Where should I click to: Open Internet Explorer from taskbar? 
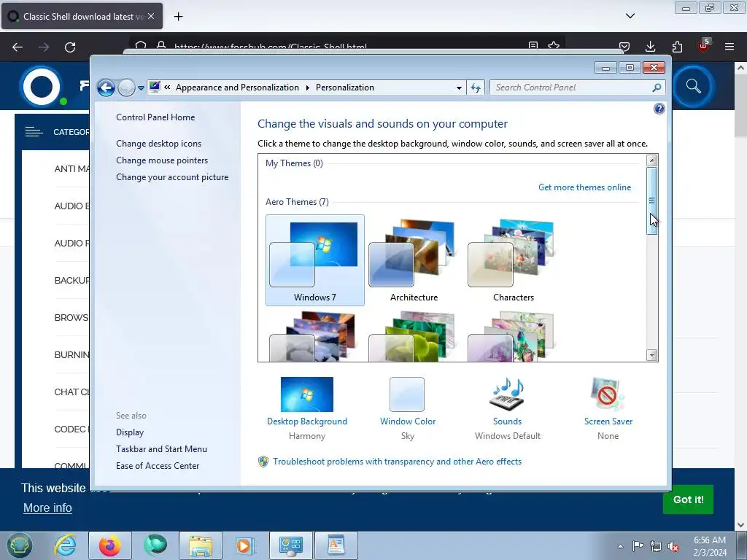click(65, 545)
